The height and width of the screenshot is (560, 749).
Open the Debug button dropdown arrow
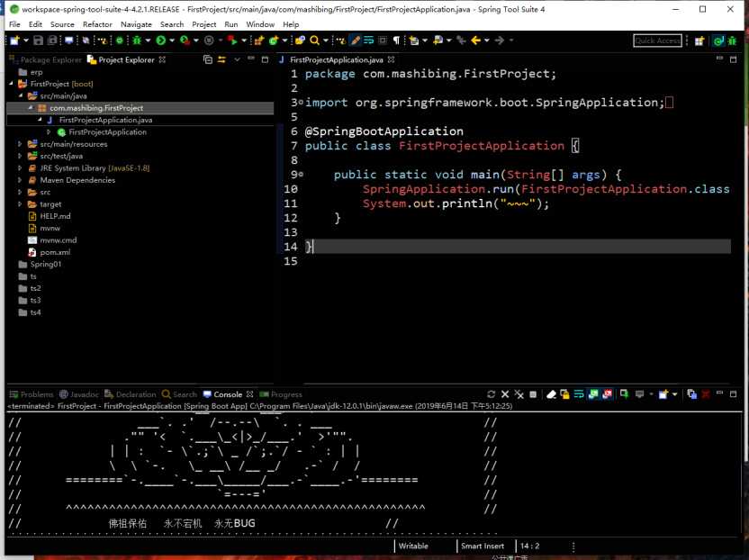coord(148,41)
